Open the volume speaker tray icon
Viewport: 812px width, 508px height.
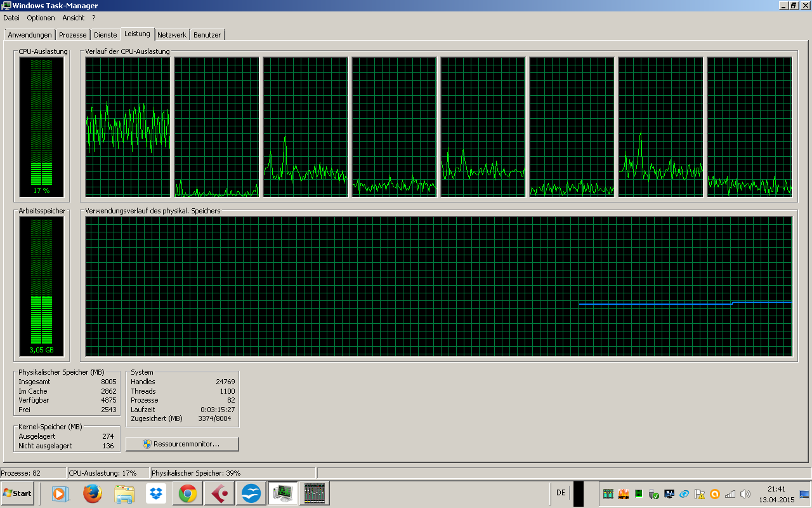coord(745,494)
